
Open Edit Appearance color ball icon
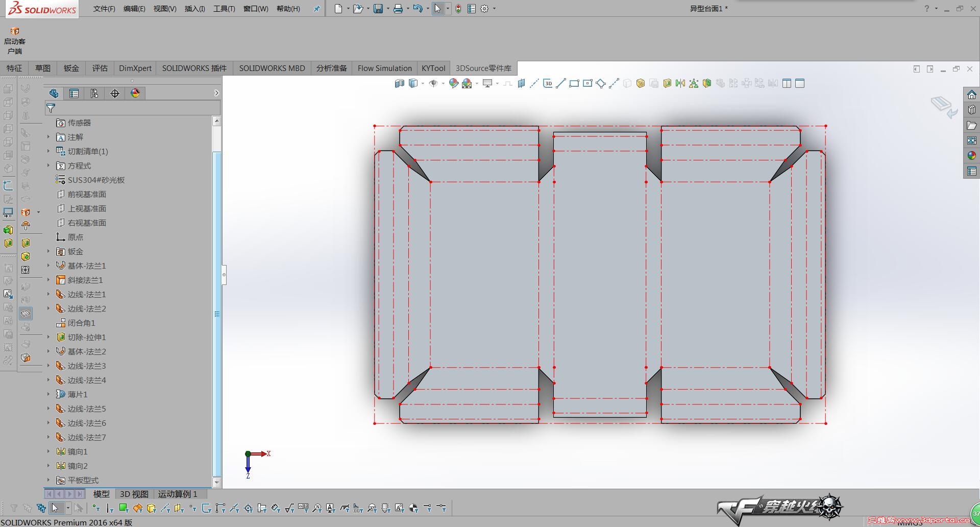click(x=453, y=83)
